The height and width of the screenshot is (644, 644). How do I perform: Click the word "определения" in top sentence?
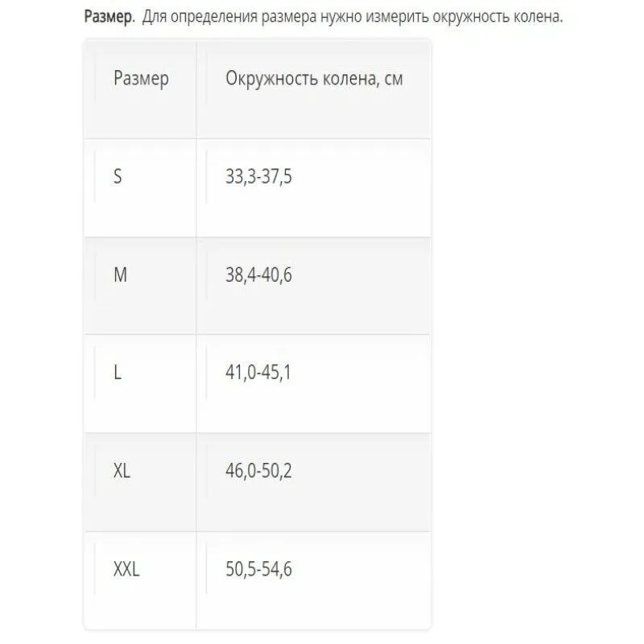(x=214, y=17)
